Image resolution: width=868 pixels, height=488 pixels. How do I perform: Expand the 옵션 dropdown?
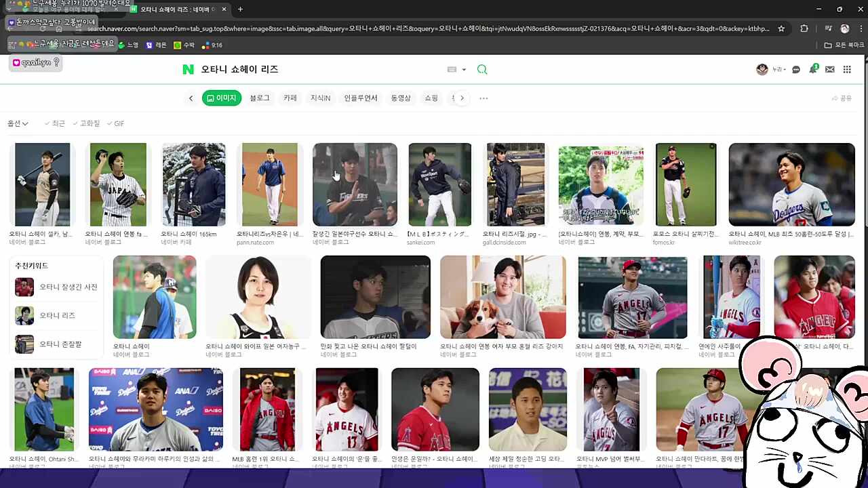point(18,123)
